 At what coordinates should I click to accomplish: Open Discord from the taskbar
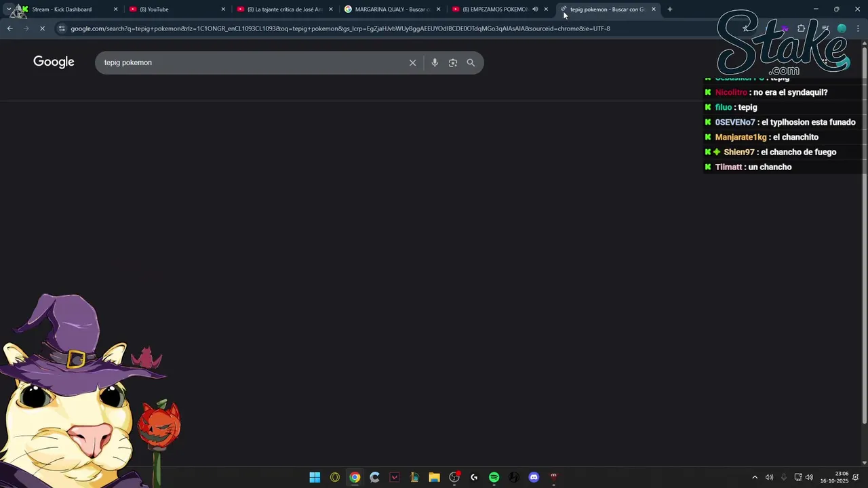click(534, 478)
